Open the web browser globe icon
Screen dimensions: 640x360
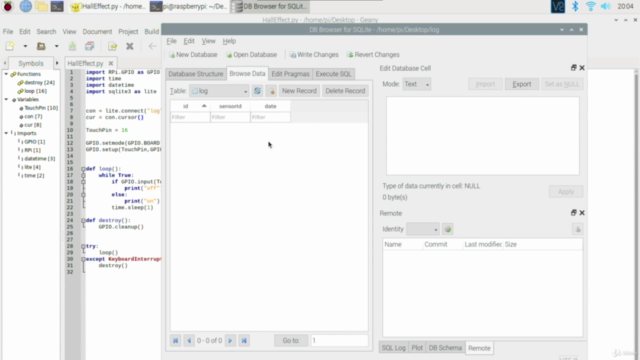pos(25,6)
